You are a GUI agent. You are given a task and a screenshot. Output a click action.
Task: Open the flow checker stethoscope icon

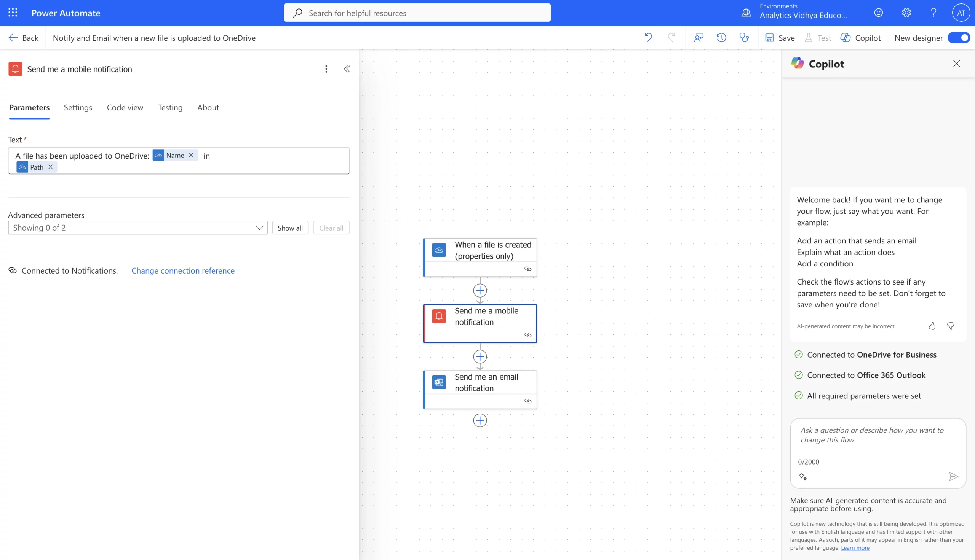pyautogui.click(x=744, y=38)
